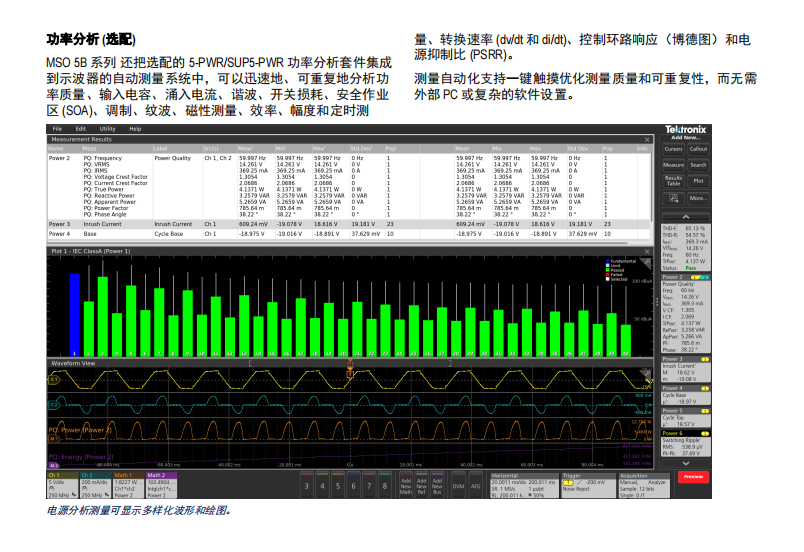Image resolution: width=804 pixels, height=552 pixels.
Task: Turn on channel 7
Action: point(369,485)
